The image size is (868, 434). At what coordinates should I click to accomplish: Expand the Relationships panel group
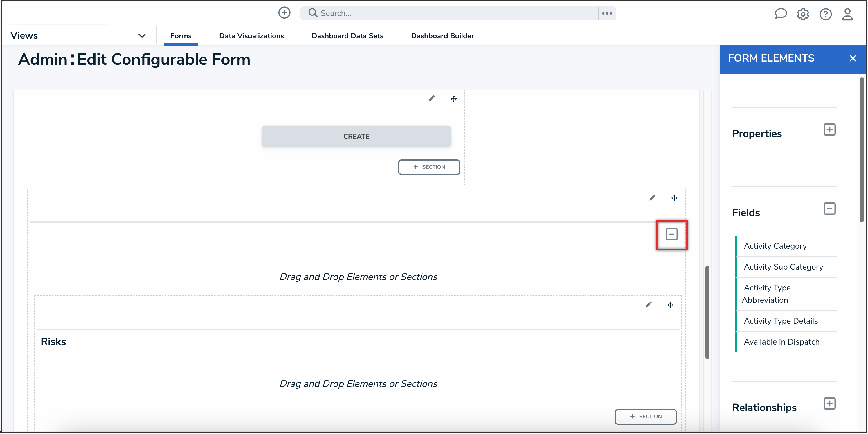click(829, 404)
